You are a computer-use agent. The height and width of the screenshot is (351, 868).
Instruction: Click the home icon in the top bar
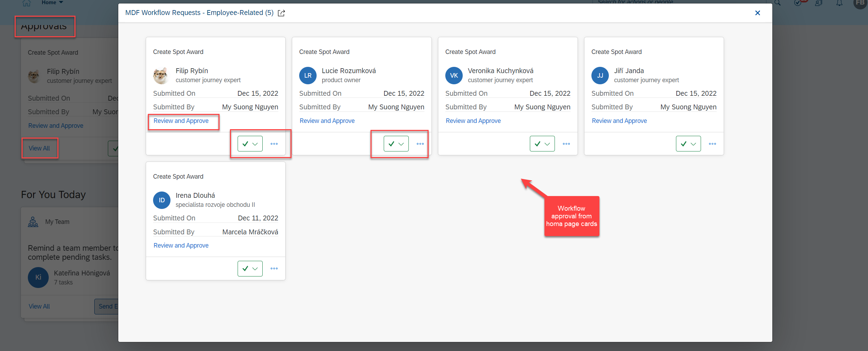(x=26, y=3)
